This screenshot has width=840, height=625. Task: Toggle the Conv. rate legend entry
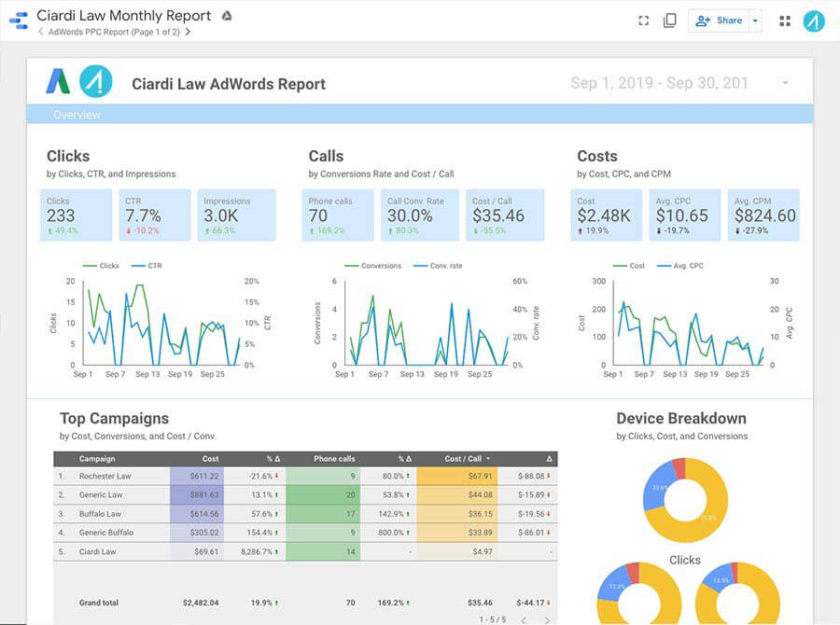439,266
